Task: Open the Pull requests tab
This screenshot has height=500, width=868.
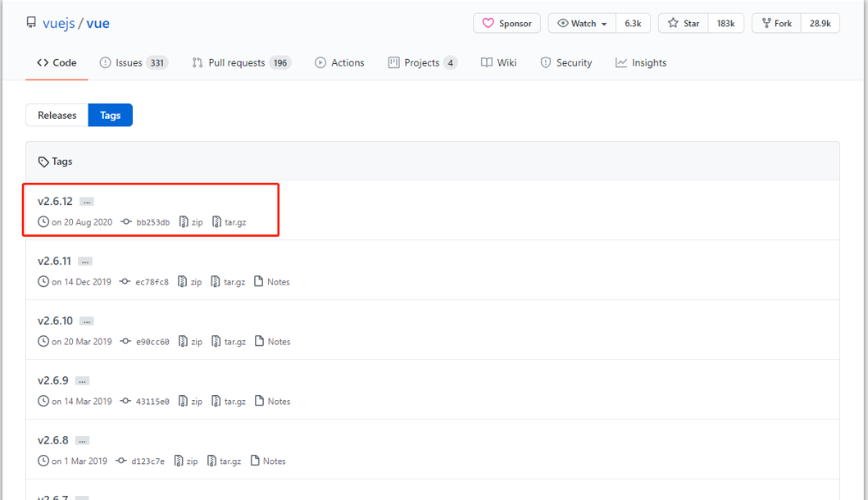Action: (241, 62)
